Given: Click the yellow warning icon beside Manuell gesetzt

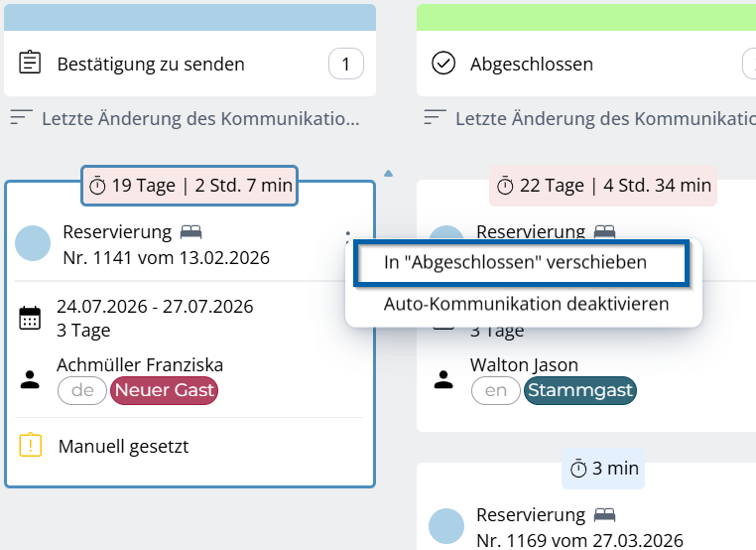Looking at the screenshot, I should 31,446.
